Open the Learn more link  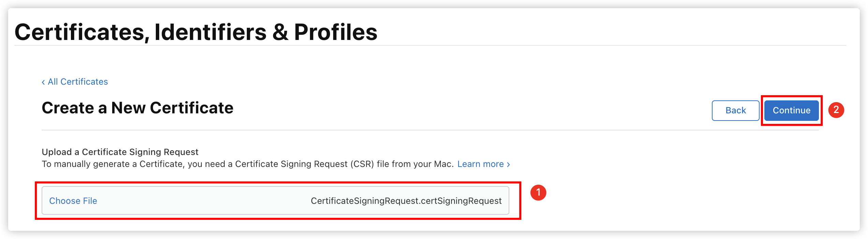click(483, 164)
